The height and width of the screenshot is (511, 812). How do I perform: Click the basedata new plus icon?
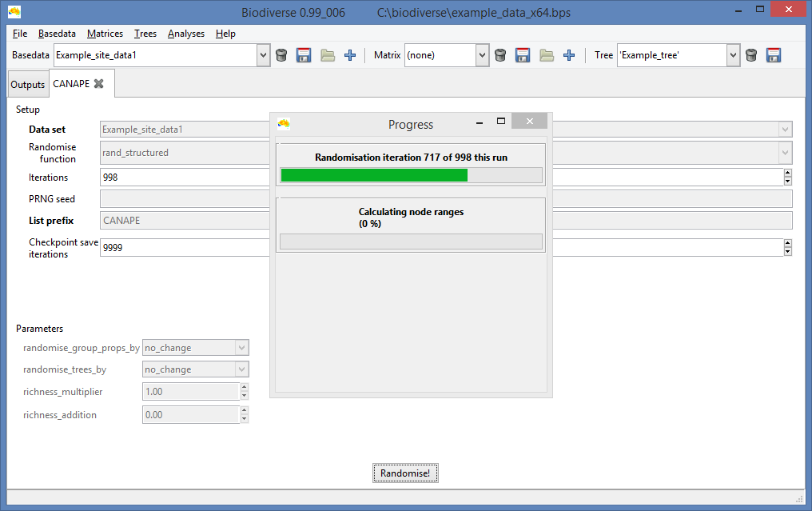click(350, 55)
